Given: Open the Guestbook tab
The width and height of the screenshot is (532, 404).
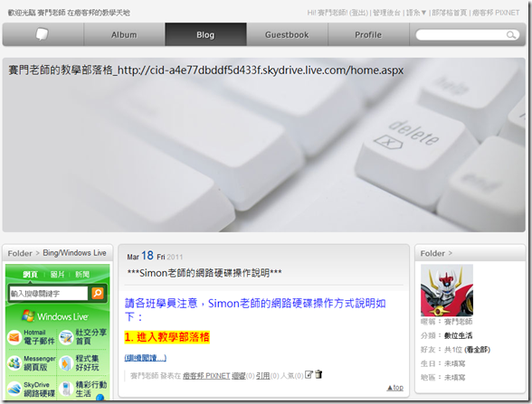Looking at the screenshot, I should point(287,34).
